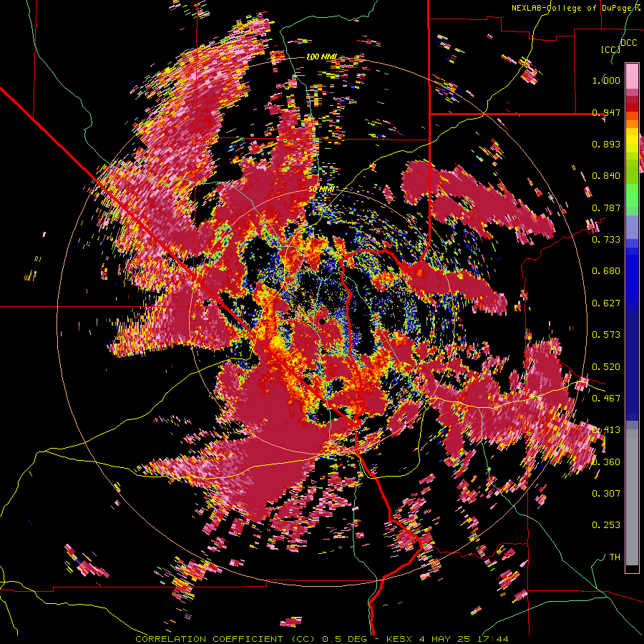Select the 0.733 legend value
The image size is (644, 644).
point(606,240)
